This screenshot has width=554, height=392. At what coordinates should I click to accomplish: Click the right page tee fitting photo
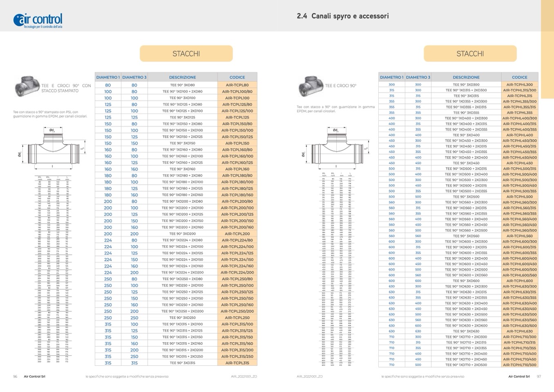pos(310,85)
